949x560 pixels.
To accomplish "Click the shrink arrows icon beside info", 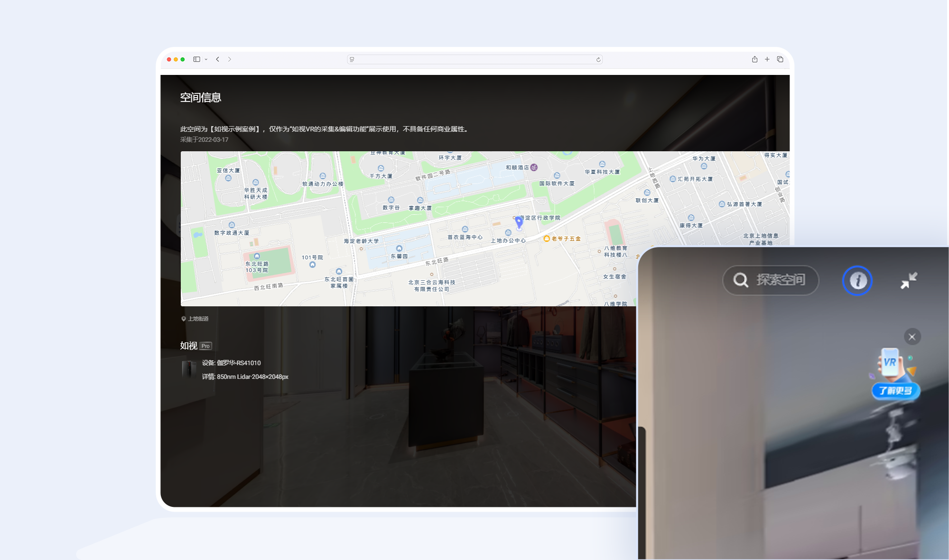I will (909, 281).
